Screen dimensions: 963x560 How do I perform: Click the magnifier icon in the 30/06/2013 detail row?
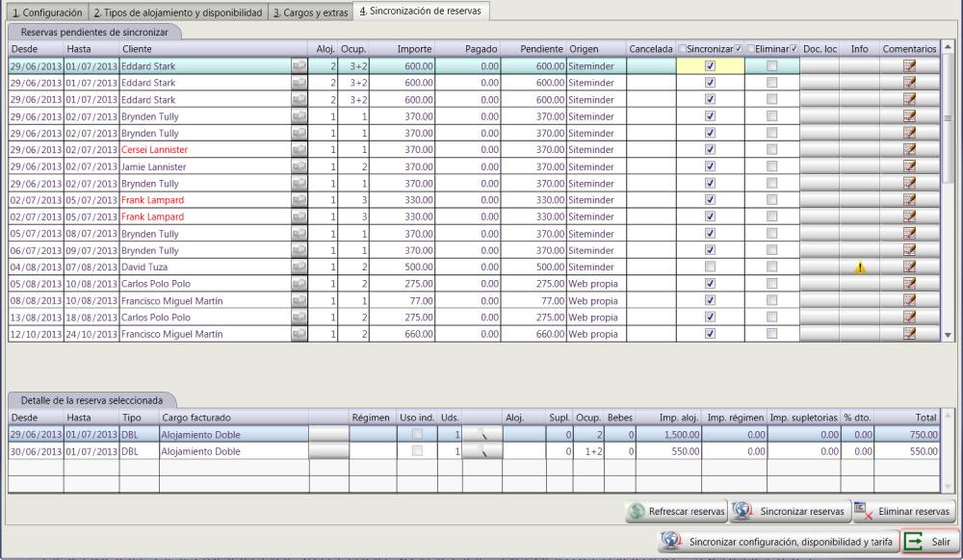(482, 450)
